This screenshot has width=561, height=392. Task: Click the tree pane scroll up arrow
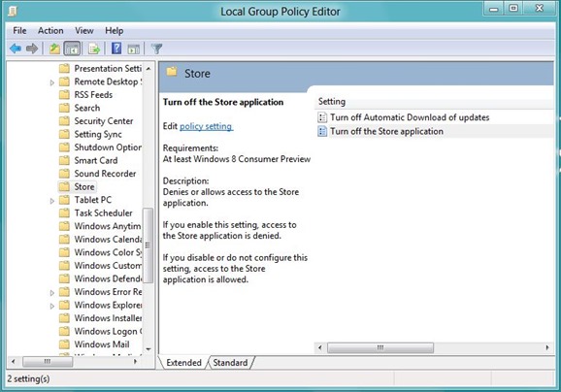[x=148, y=68]
